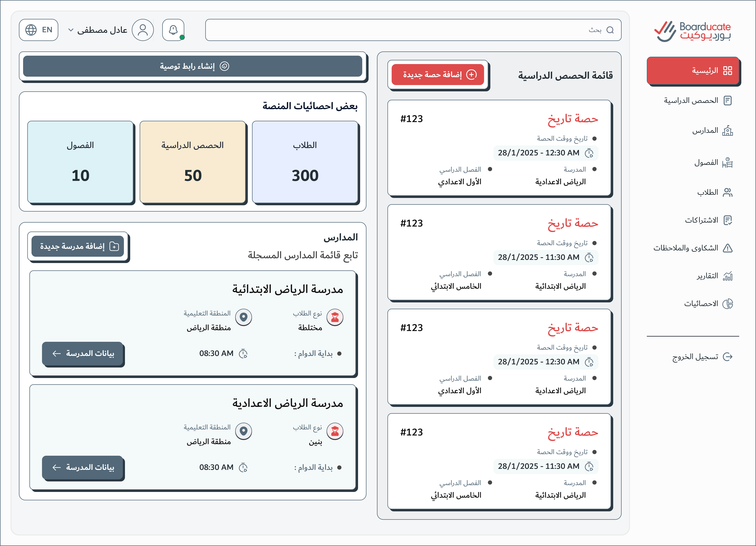Switch language with the EN button
The width and height of the screenshot is (756, 546).
(x=39, y=30)
